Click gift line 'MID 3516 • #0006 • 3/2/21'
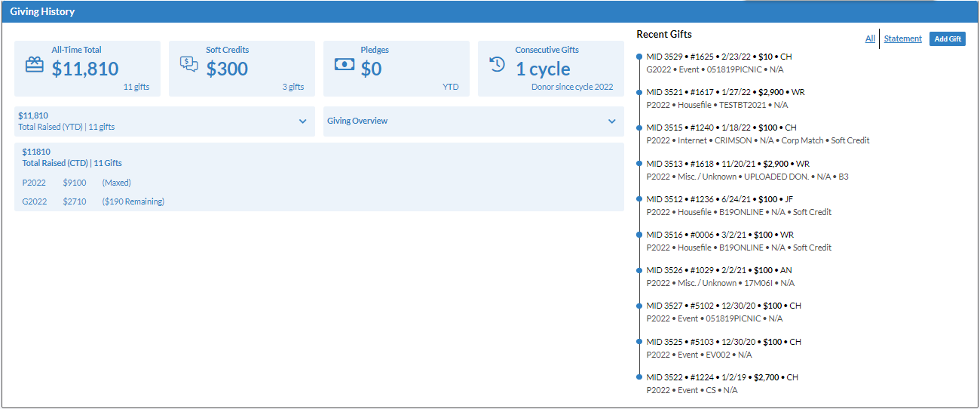This screenshot has height=409, width=980. 720,235
